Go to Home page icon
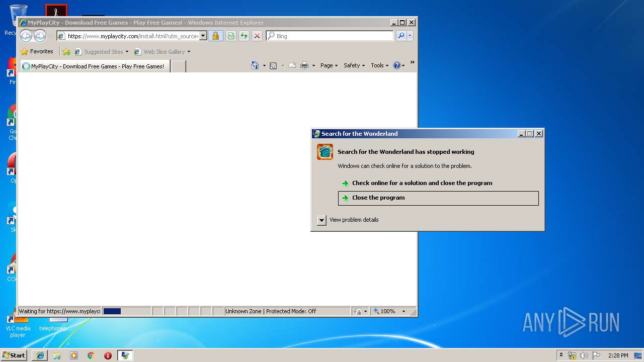 (x=255, y=65)
